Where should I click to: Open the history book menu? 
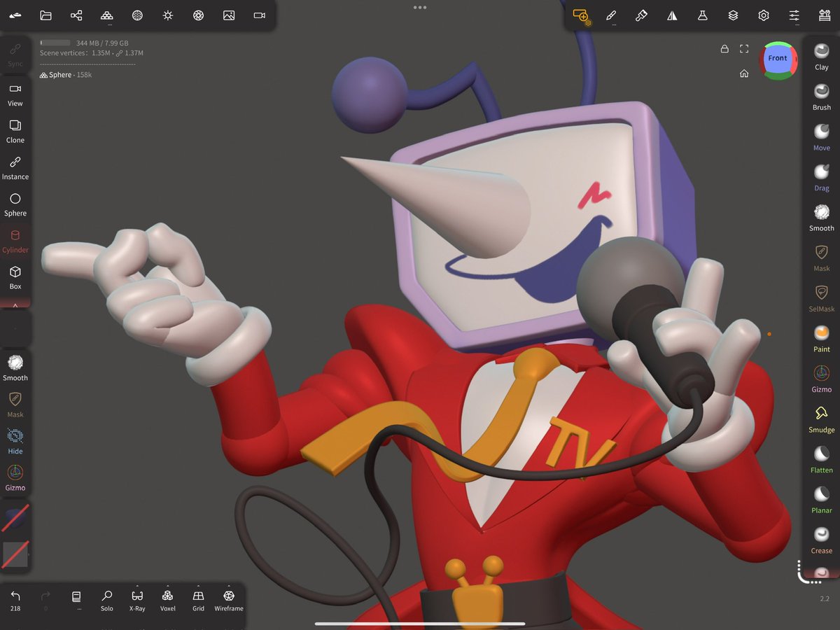coord(76,600)
